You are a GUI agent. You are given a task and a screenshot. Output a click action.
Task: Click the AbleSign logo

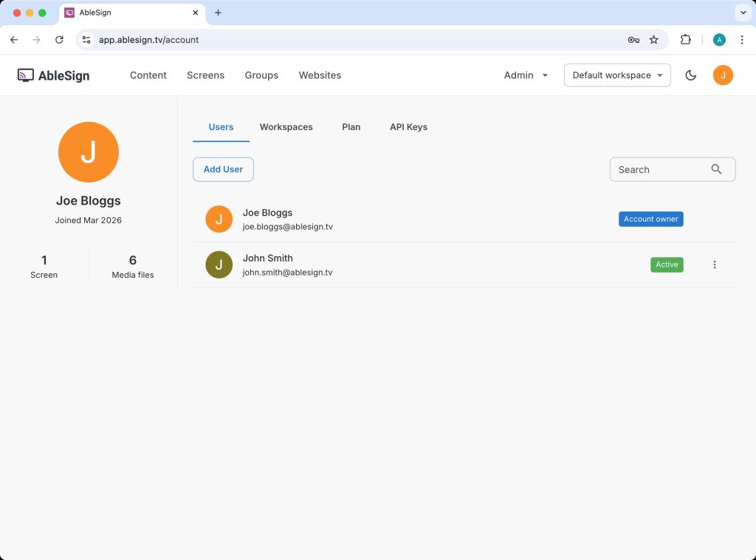[x=53, y=75]
